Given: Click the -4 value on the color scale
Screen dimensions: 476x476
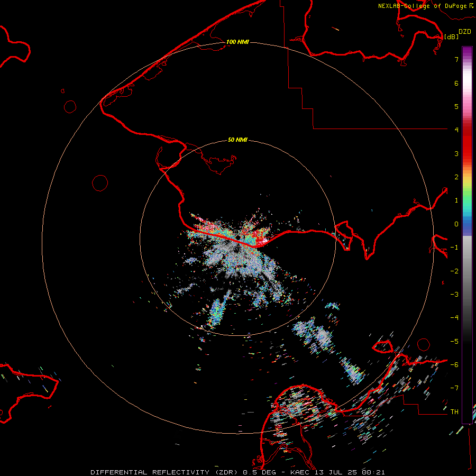Looking at the screenshot, I should [x=454, y=318].
